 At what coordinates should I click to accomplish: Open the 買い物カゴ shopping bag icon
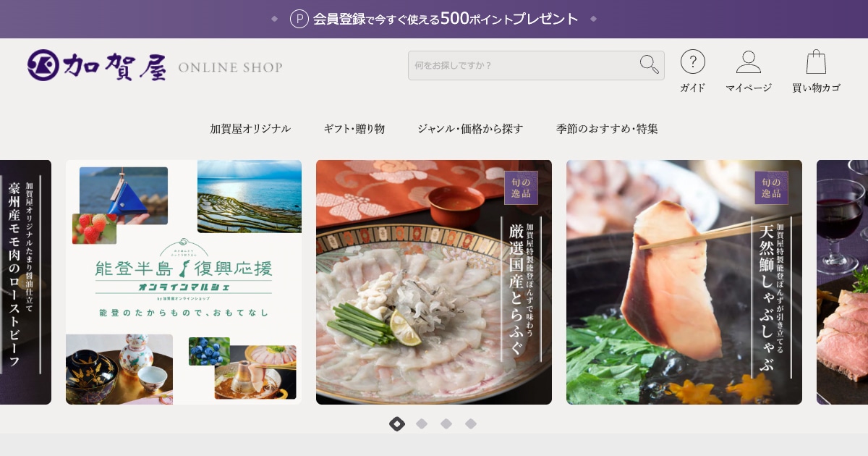pyautogui.click(x=816, y=62)
